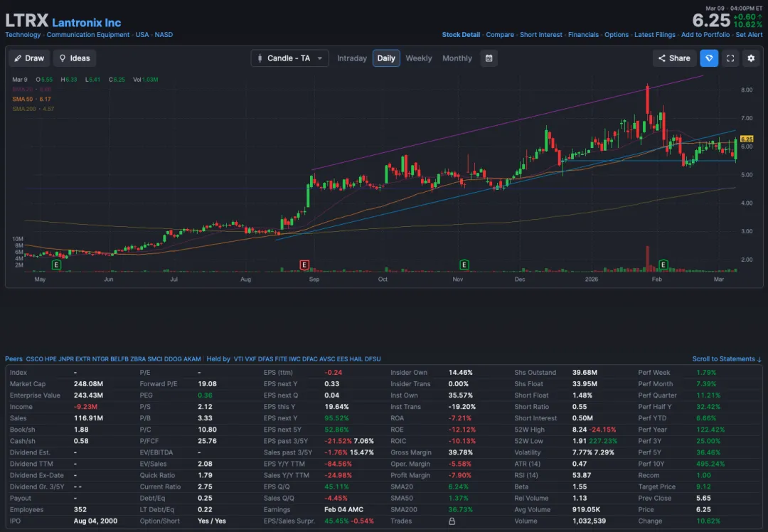Open peer ticker AKAM
Image resolution: width=768 pixels, height=532 pixels.
point(192,359)
